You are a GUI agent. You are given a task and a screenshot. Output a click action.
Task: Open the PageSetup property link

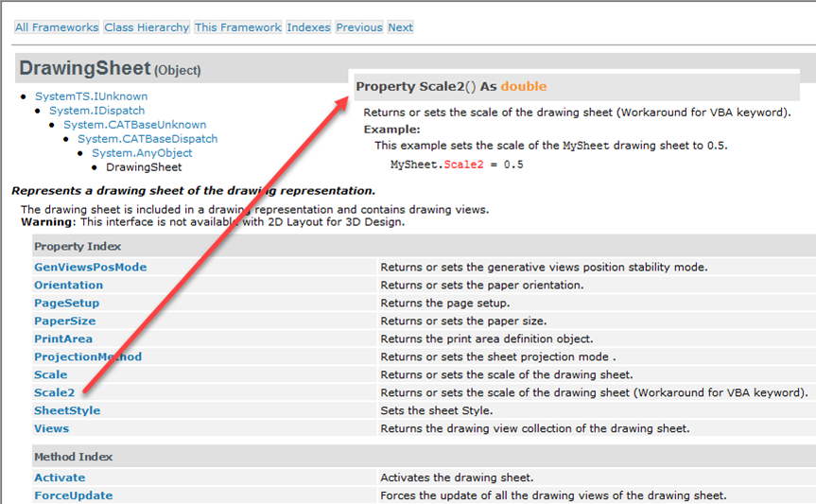coord(66,303)
